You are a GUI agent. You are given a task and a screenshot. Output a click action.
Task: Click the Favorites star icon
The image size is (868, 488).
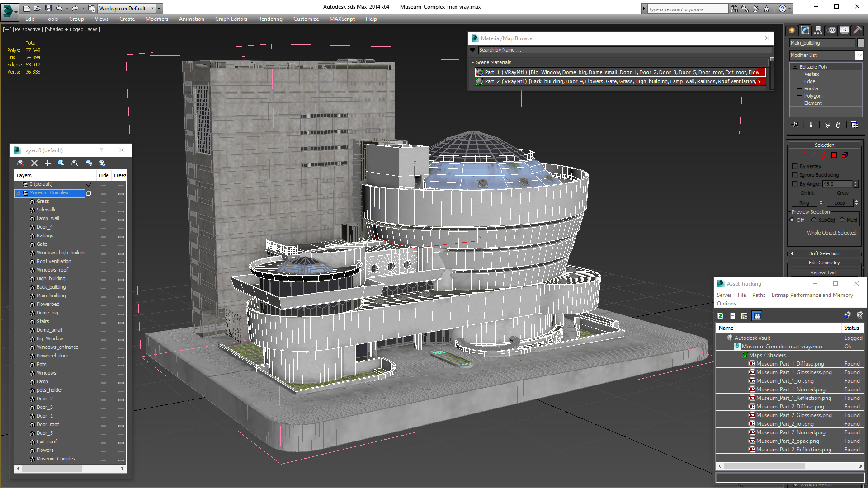click(767, 9)
